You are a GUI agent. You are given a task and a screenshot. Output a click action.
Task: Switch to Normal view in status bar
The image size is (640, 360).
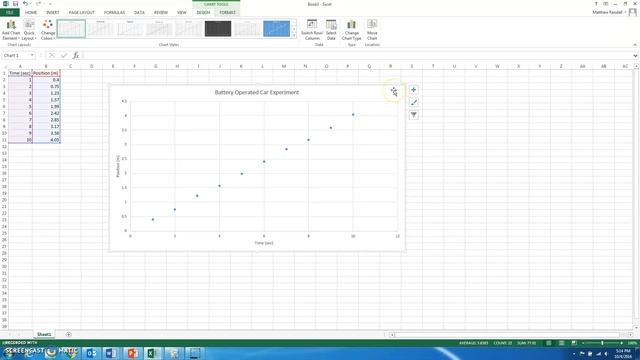(549, 343)
